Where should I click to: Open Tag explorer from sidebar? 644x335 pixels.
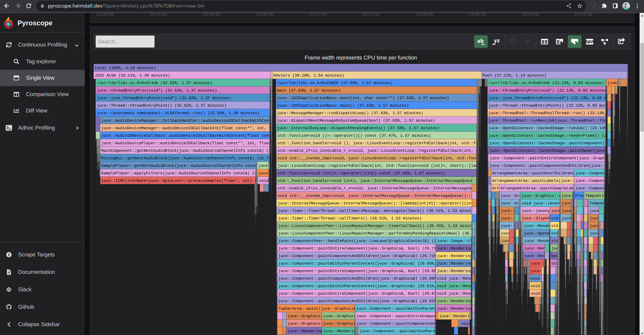tap(41, 62)
